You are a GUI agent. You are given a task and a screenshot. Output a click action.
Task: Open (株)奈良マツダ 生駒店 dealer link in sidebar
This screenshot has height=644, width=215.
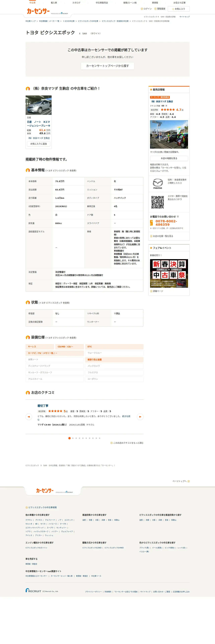pos(161,101)
